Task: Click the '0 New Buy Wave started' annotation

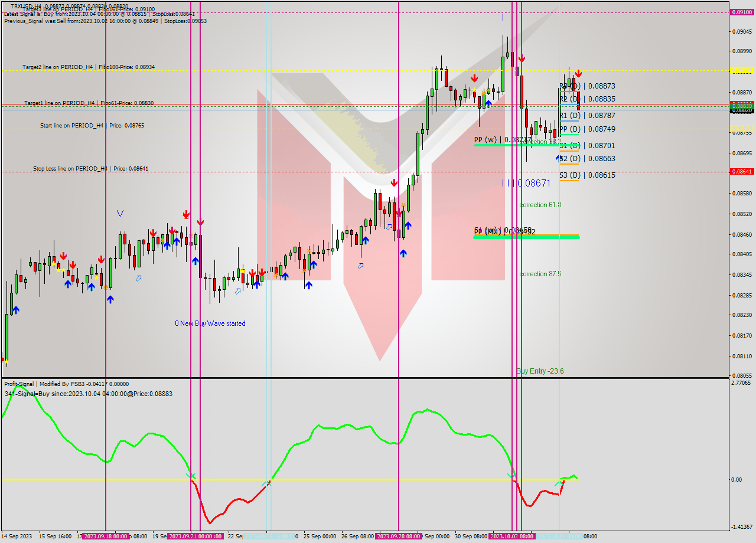Action: 210,323
